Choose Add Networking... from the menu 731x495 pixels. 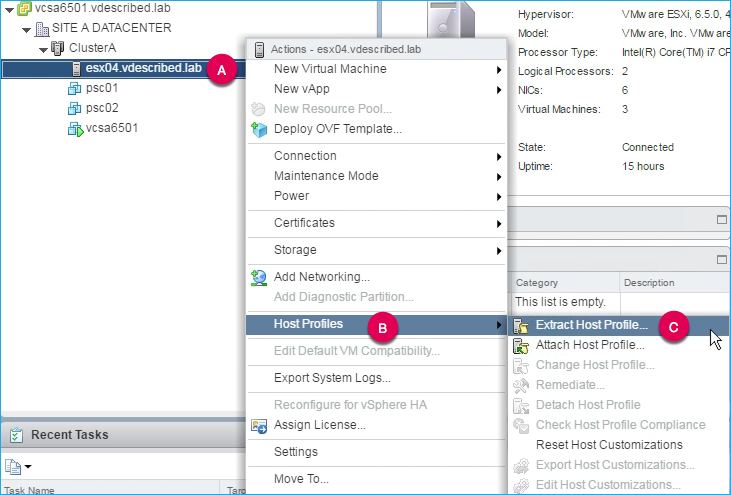click(x=376, y=277)
